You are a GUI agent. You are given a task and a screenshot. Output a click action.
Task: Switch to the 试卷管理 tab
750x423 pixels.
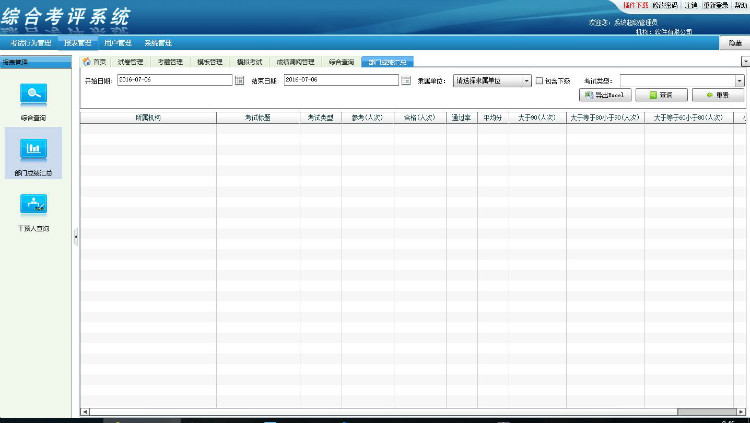[x=131, y=62]
